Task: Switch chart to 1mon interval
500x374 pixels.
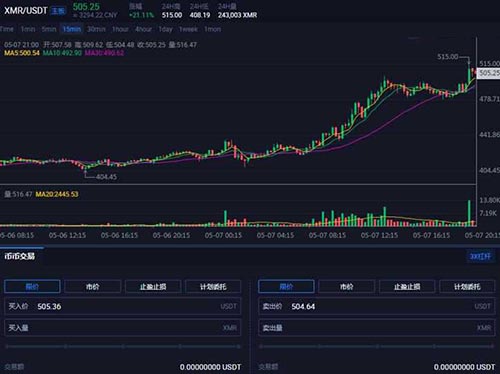Action: point(213,29)
